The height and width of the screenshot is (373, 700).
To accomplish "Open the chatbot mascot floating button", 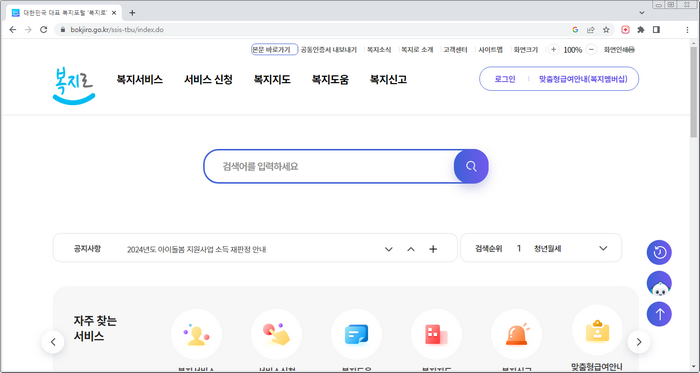I will [x=659, y=283].
